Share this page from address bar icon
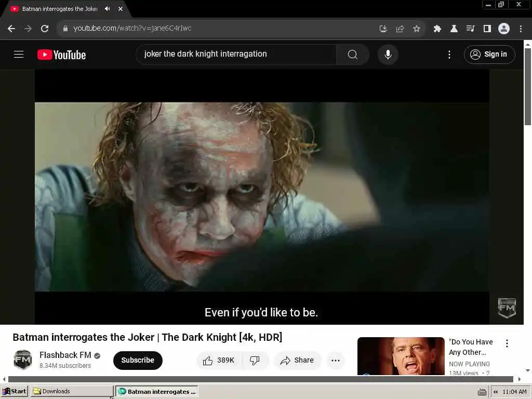 coord(400,29)
